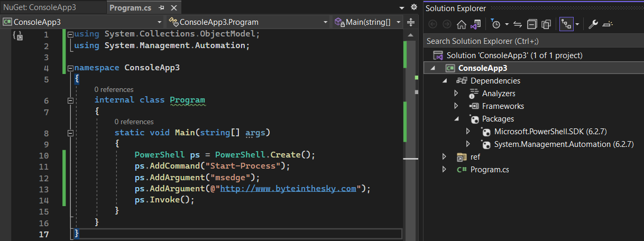
Task: Sync Solution Explorer with active document
Action: tap(518, 24)
